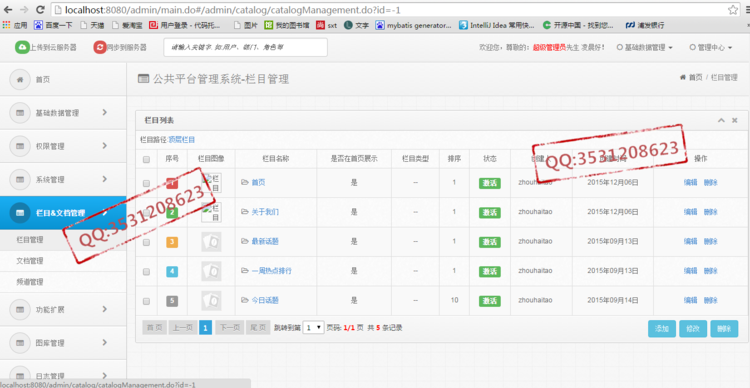This screenshot has width=750, height=388.
Task: Click the 尾页 pagination button
Action: (x=258, y=328)
